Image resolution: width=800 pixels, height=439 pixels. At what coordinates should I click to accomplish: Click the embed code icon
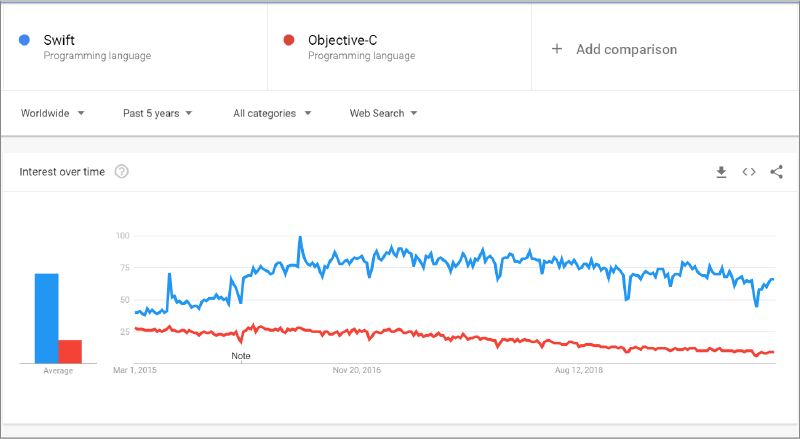point(748,172)
